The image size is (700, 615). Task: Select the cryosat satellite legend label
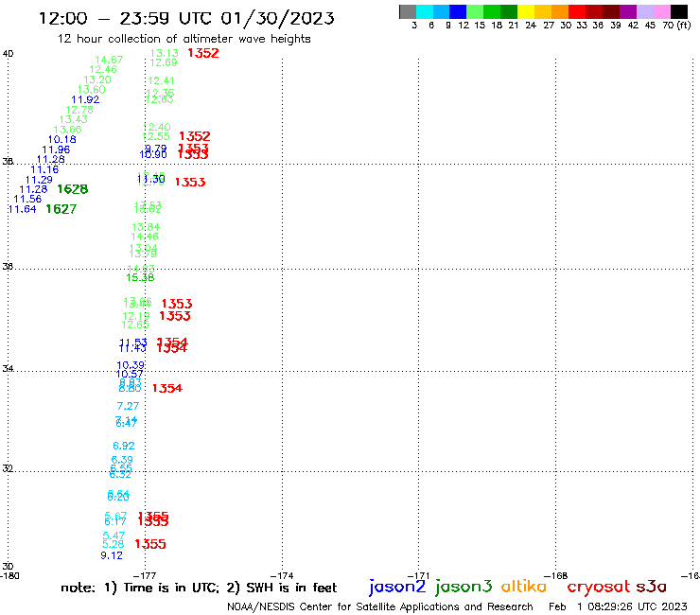(x=599, y=587)
